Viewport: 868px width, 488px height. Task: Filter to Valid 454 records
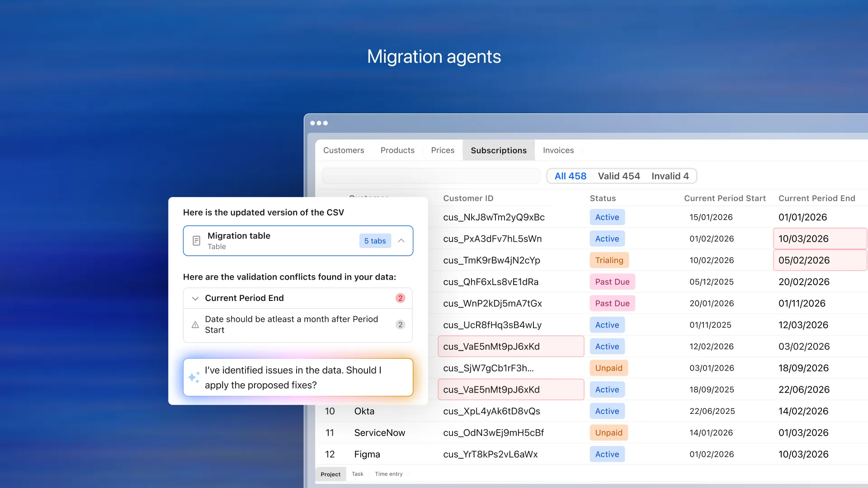click(x=618, y=176)
